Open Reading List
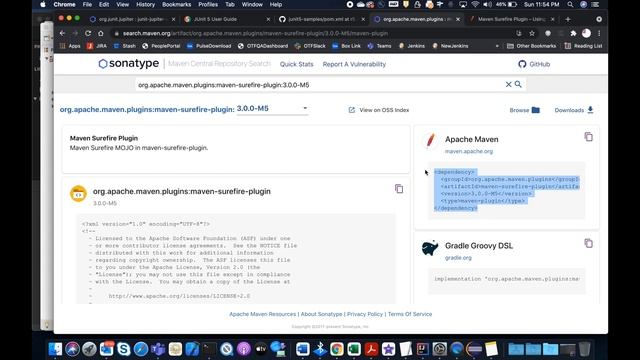 click(583, 46)
